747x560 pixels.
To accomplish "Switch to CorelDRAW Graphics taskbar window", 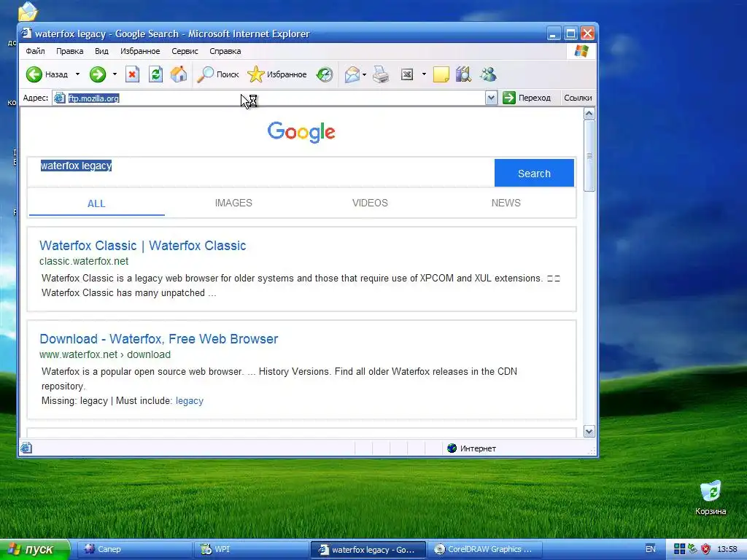I will (484, 549).
